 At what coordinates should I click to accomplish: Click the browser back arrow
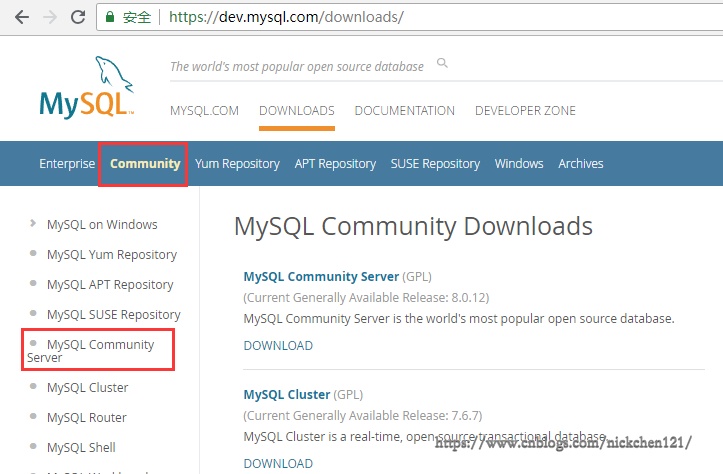click(21, 17)
